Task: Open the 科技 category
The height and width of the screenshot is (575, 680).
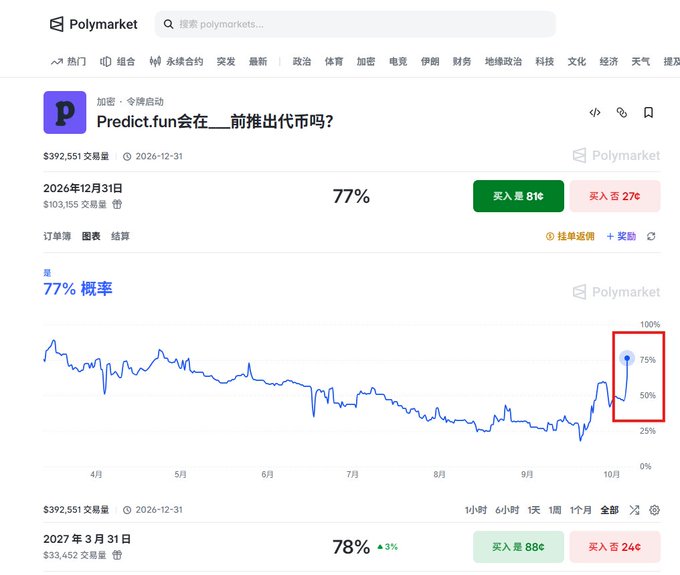Action: click(x=545, y=62)
